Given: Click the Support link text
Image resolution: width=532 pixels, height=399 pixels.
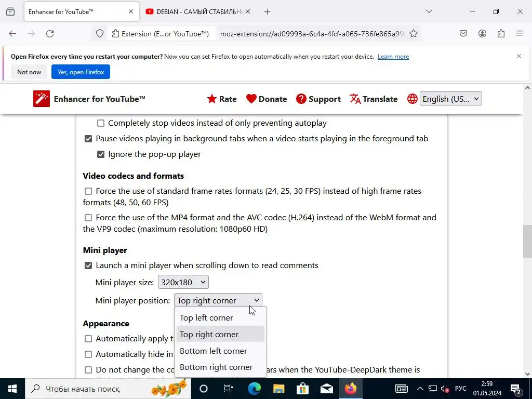Looking at the screenshot, I should click(325, 99).
